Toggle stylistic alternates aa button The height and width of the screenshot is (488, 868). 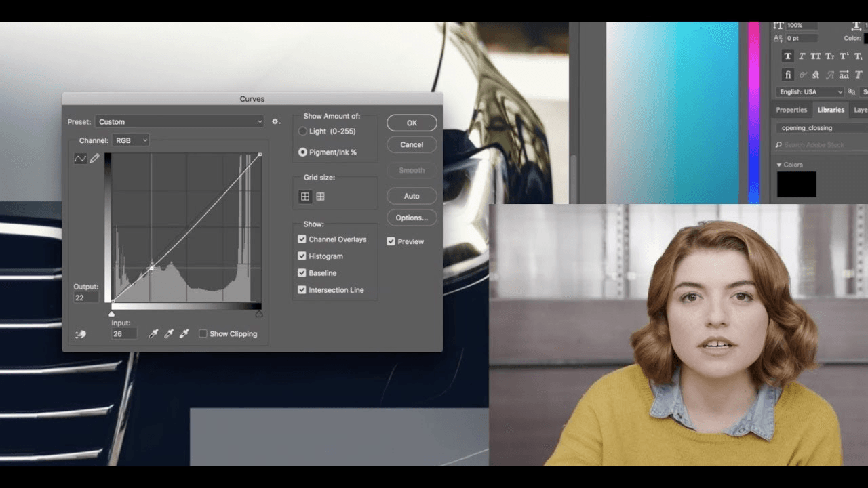coord(844,75)
